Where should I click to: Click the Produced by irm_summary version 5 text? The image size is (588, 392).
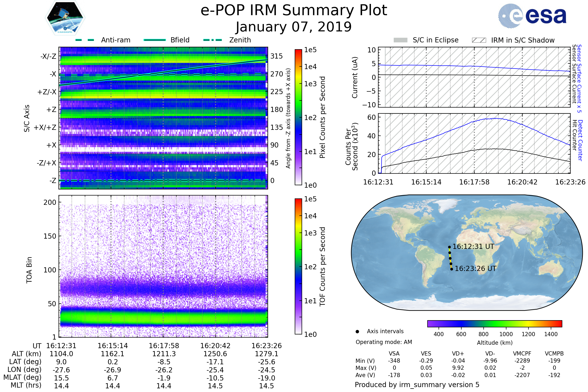point(417,384)
